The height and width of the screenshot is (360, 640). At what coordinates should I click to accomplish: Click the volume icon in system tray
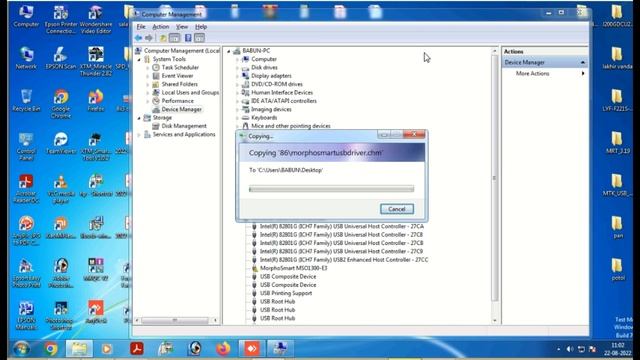(570, 349)
